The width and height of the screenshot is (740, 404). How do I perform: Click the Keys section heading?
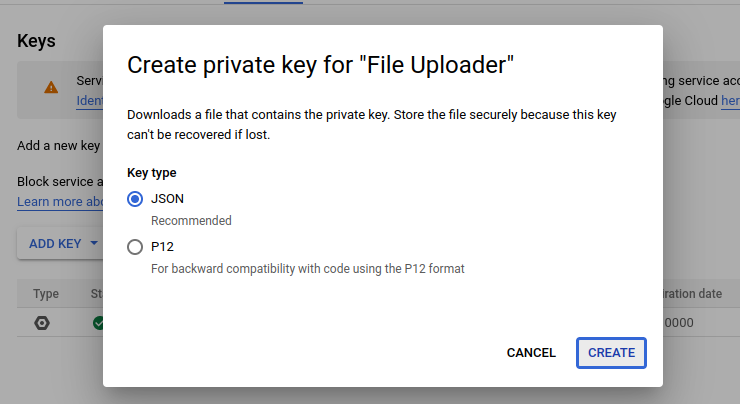click(x=36, y=41)
